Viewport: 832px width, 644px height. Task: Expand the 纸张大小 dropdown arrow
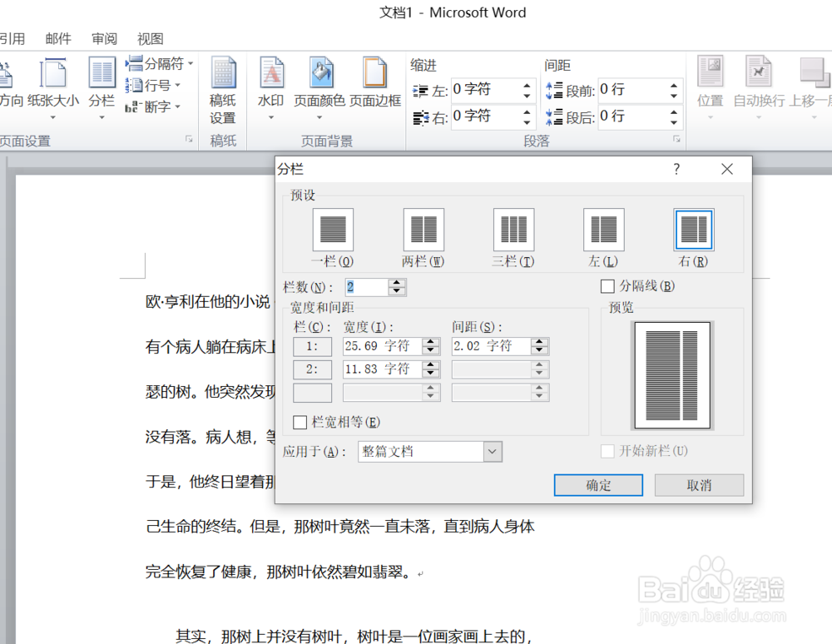point(52,117)
